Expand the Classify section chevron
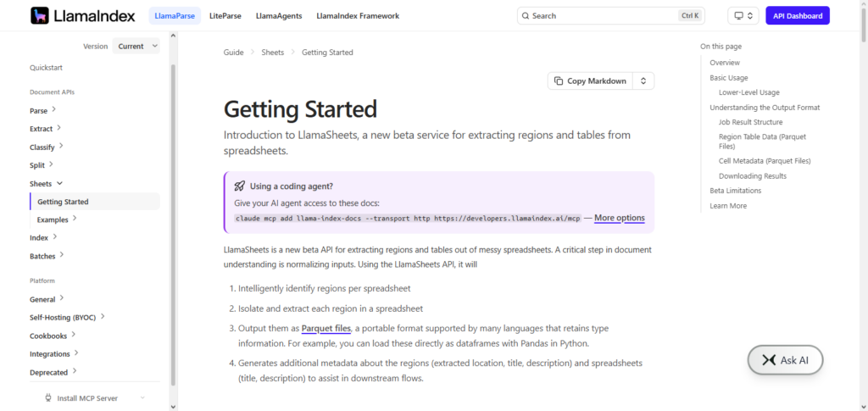 point(61,146)
